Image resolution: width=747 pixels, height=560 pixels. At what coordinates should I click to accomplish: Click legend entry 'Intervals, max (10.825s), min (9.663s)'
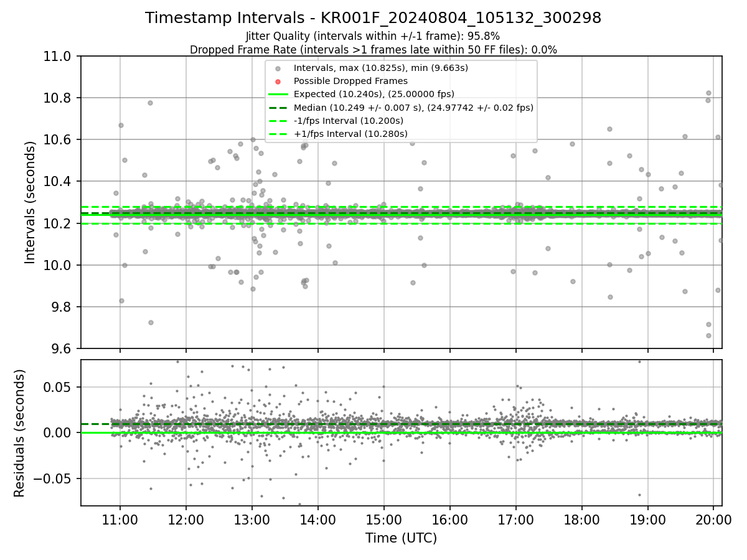[381, 68]
